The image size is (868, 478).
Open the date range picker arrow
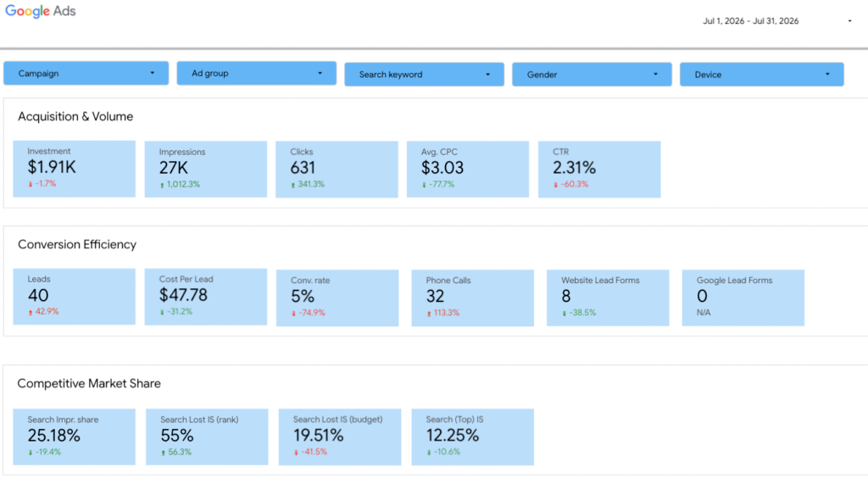click(849, 21)
